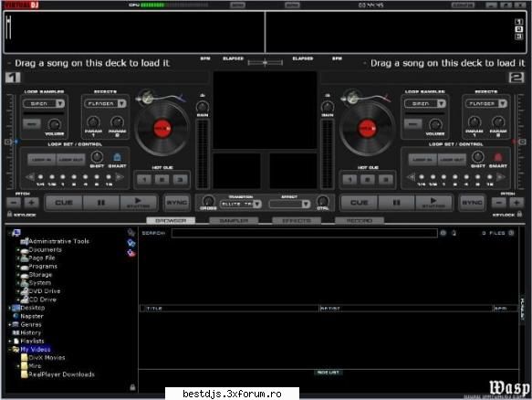Increase deck 1 pitch with plus button

[31, 203]
